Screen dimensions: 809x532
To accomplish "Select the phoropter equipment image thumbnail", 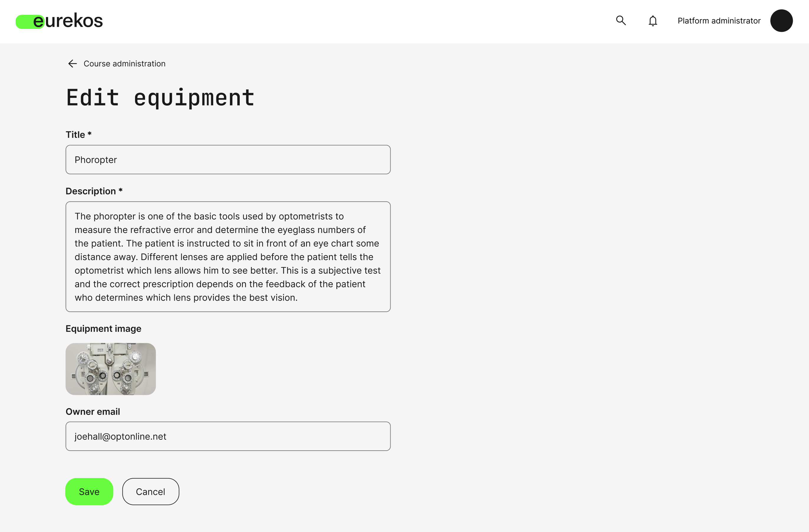I will [111, 369].
